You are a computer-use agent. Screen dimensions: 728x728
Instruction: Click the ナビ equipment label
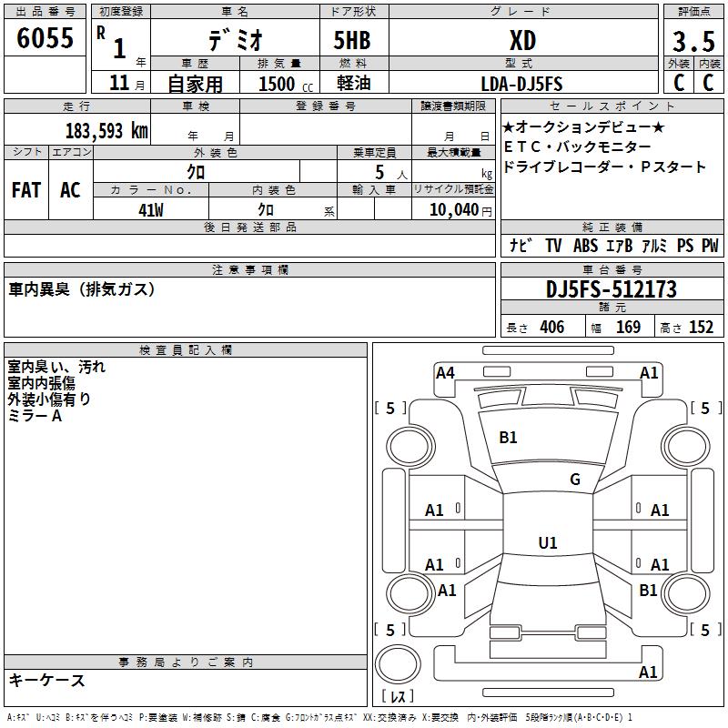click(x=520, y=245)
